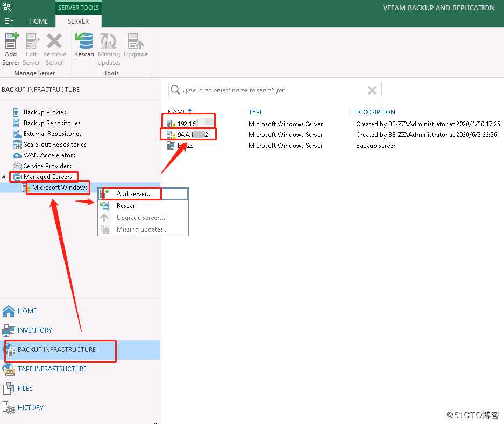This screenshot has height=424, width=504.
Task: Select the Microsoft Windows tree node
Action: pyautogui.click(x=60, y=187)
